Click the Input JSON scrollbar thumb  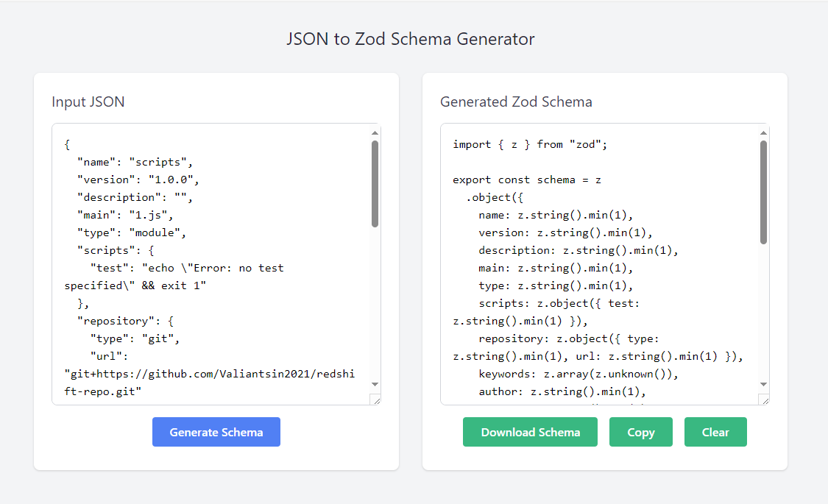click(375, 184)
